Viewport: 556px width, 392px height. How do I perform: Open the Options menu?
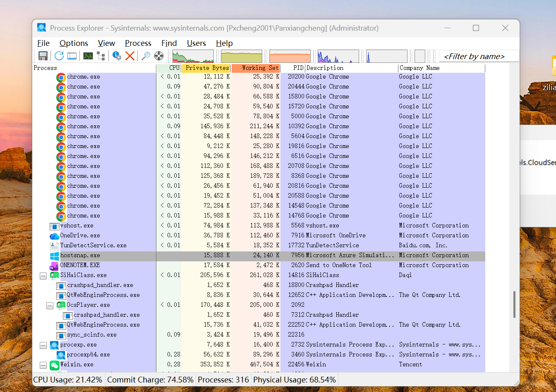click(74, 43)
